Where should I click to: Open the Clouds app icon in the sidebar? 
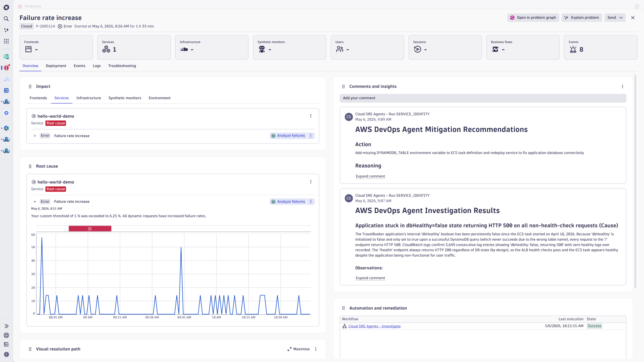pos(6,79)
